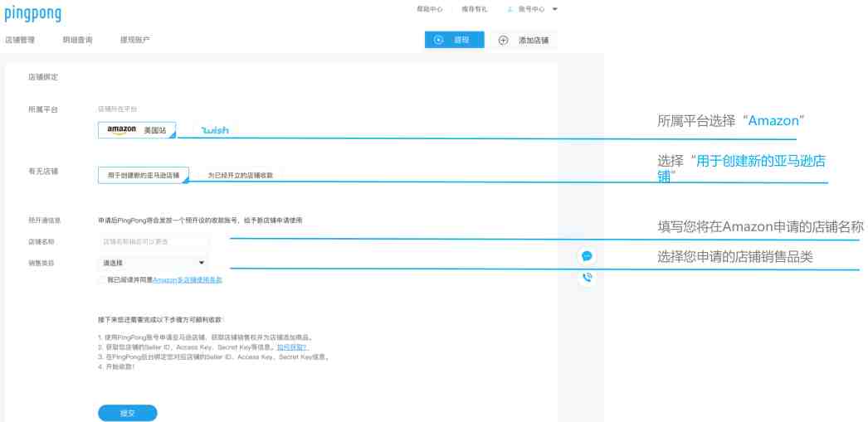The image size is (868, 422).
Task: Click the 店铺绑定 heading text
Action: [43, 77]
